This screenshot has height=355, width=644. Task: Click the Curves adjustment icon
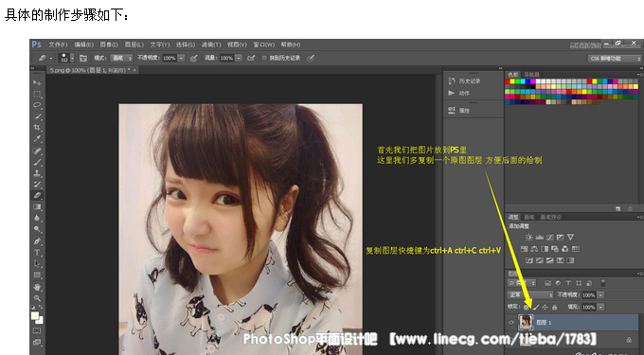[x=550, y=238]
